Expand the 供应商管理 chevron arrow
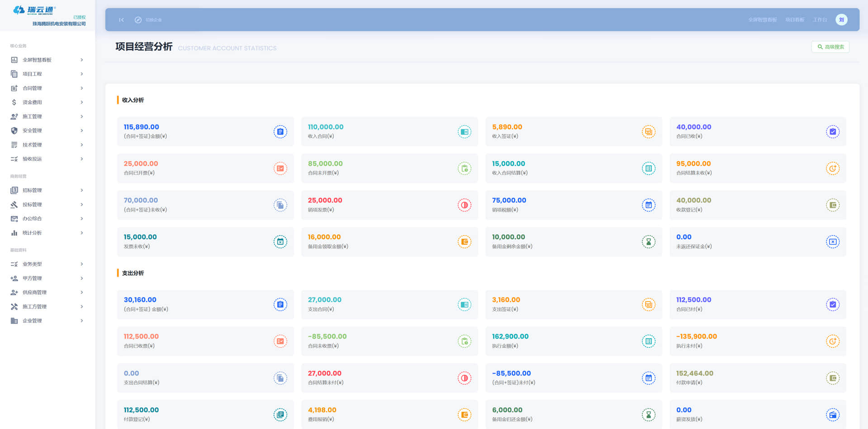The width and height of the screenshot is (868, 429). 82,292
